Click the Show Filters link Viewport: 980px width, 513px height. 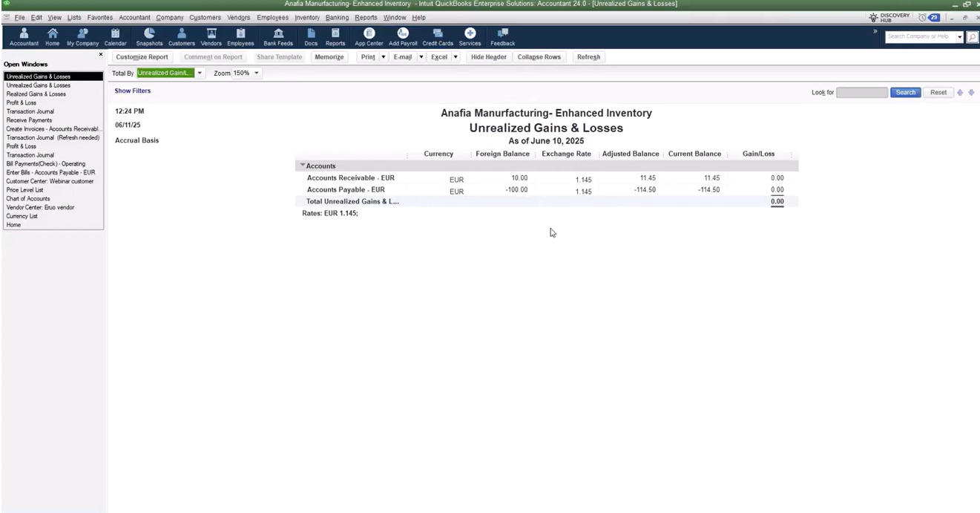133,91
